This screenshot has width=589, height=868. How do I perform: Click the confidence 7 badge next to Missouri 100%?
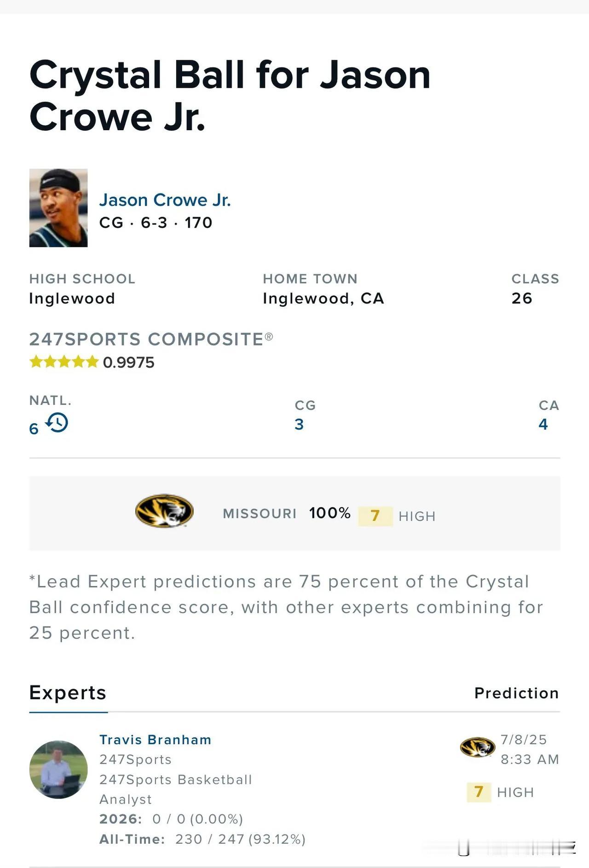pos(375,516)
